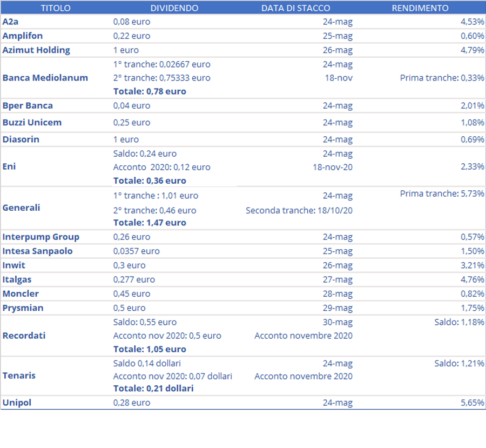This screenshot has height=448, width=486.
Task: Click Italgas date 27-mag
Action: [x=337, y=280]
